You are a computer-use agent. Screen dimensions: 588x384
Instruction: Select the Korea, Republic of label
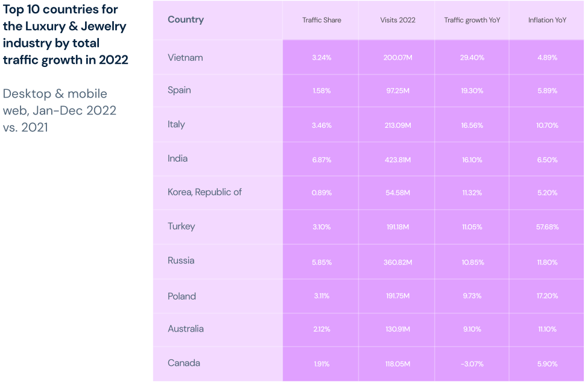click(x=204, y=192)
